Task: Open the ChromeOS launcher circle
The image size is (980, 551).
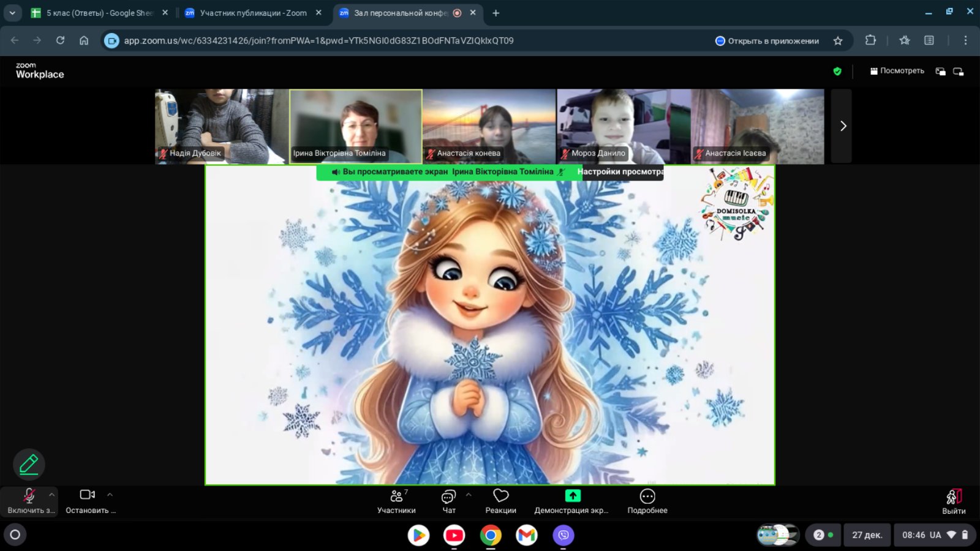Action: click(15, 534)
